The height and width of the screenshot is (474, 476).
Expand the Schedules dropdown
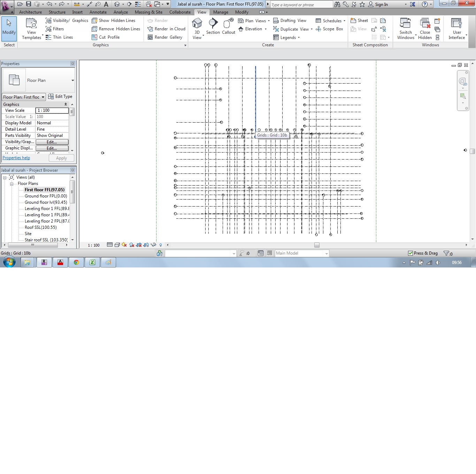pos(344,21)
